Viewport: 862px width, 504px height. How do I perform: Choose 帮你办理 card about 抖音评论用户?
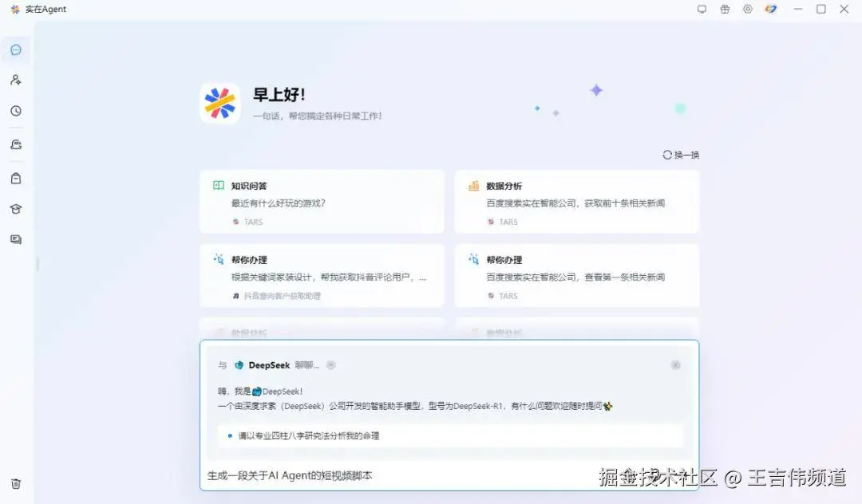click(x=322, y=276)
